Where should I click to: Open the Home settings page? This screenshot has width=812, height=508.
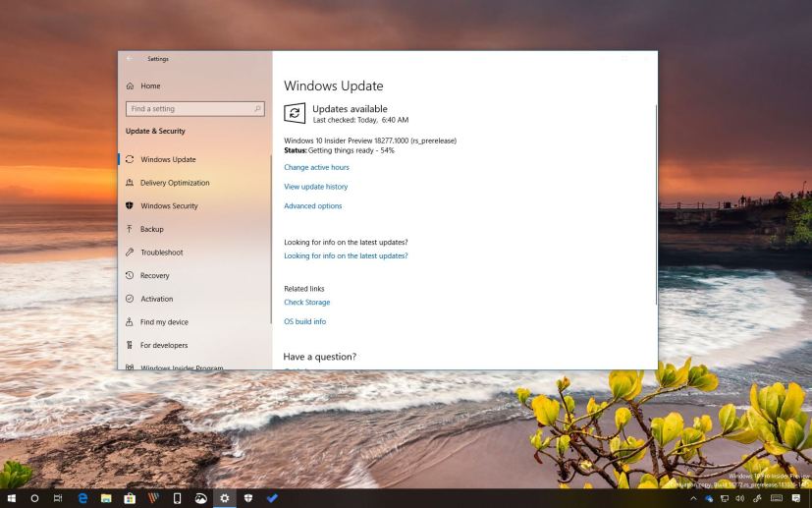coord(150,86)
